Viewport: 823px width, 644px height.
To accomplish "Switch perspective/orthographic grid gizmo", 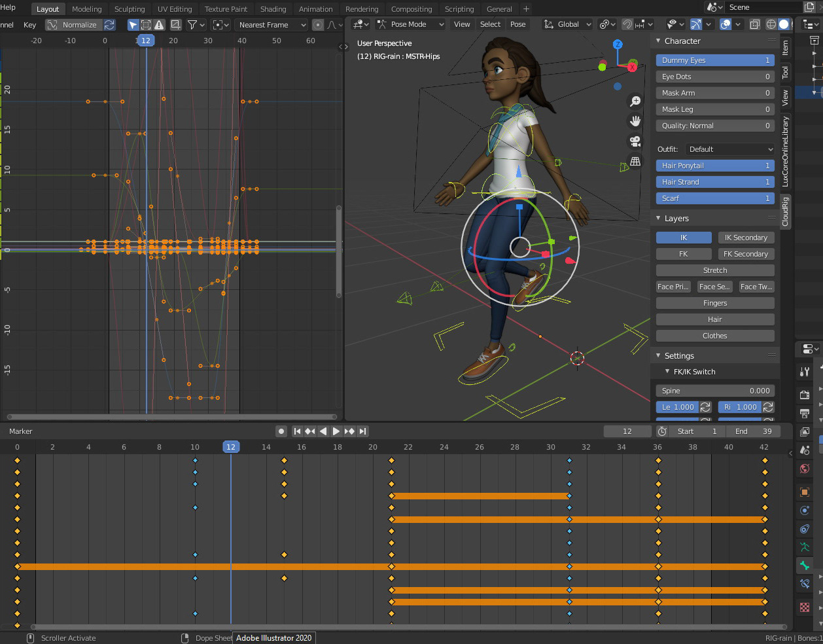I will (x=635, y=160).
